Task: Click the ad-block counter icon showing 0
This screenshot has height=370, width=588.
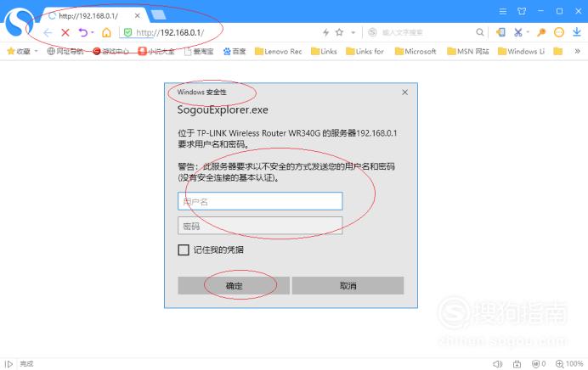Action: click(x=539, y=363)
